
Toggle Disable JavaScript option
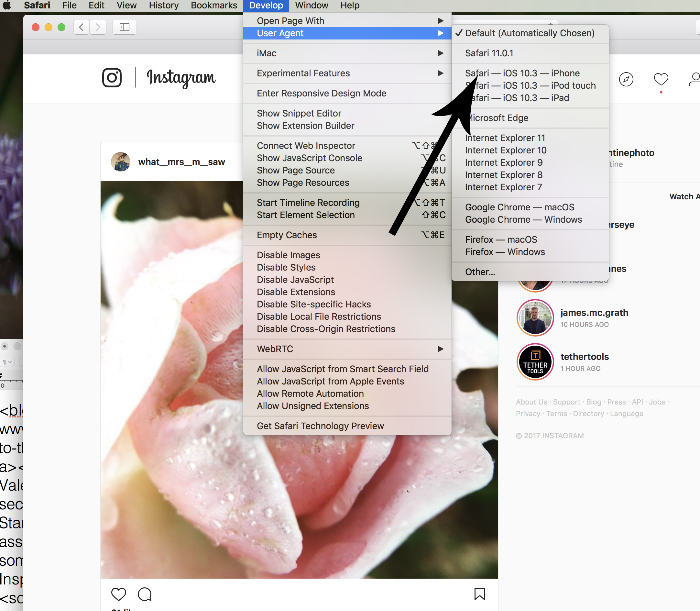pos(347,280)
